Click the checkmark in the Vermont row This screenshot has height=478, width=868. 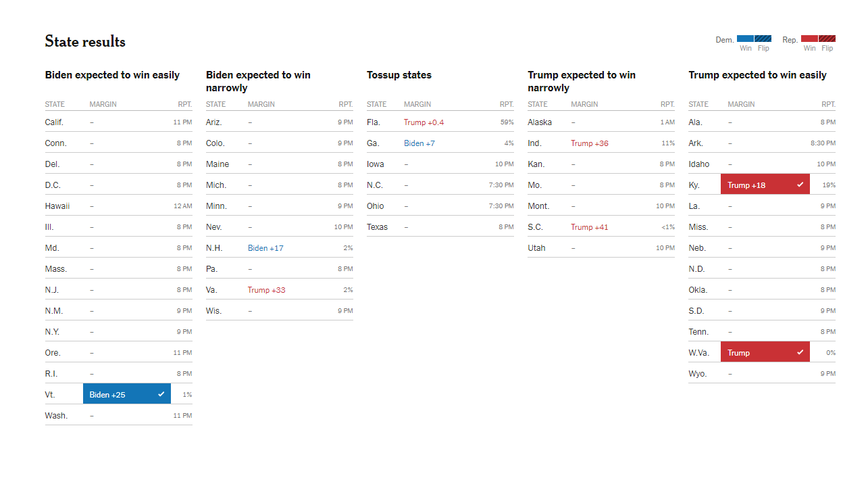[x=161, y=394]
